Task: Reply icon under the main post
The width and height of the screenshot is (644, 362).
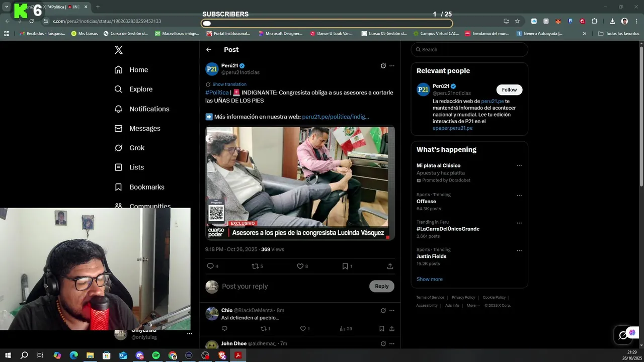Action: [x=210, y=266]
